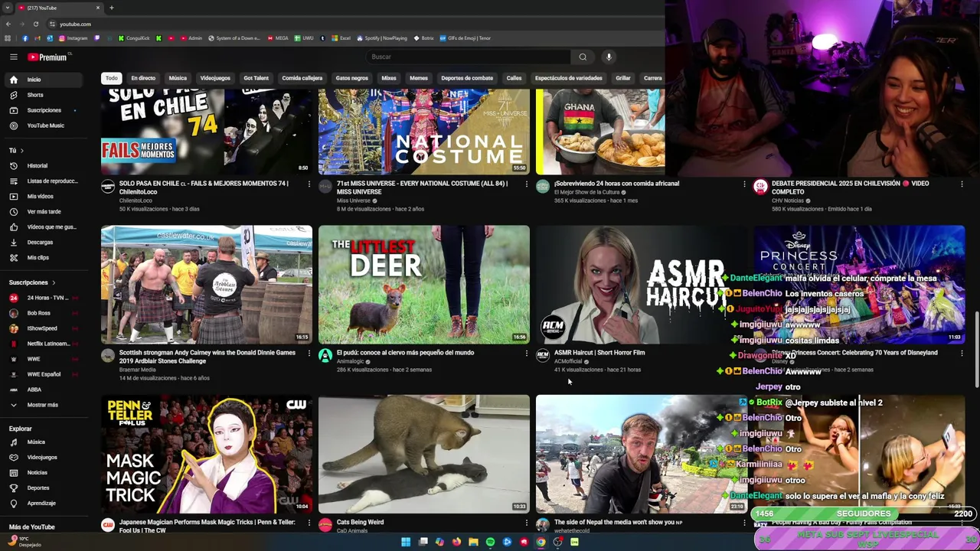Open the Windows Start menu
Image resolution: width=980 pixels, height=551 pixels.
(406, 542)
